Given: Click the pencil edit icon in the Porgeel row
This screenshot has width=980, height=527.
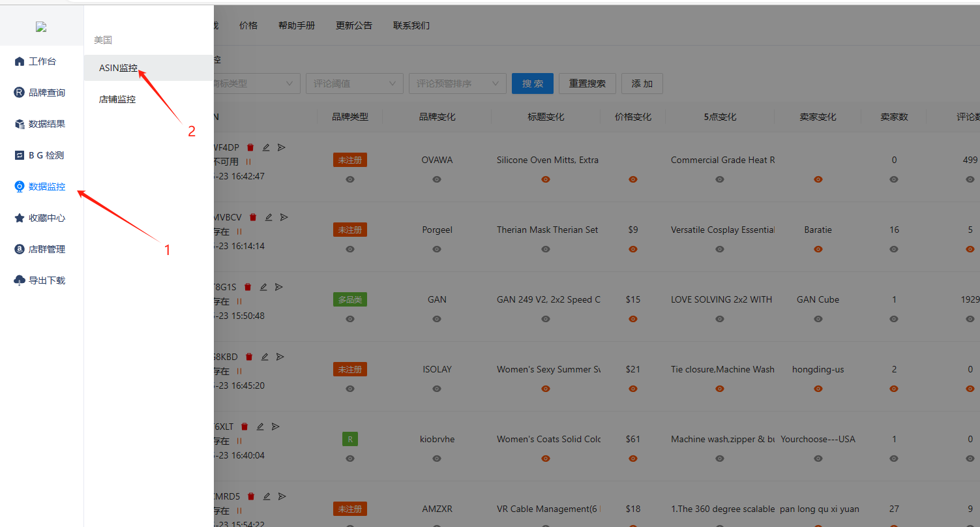Looking at the screenshot, I should pos(268,217).
